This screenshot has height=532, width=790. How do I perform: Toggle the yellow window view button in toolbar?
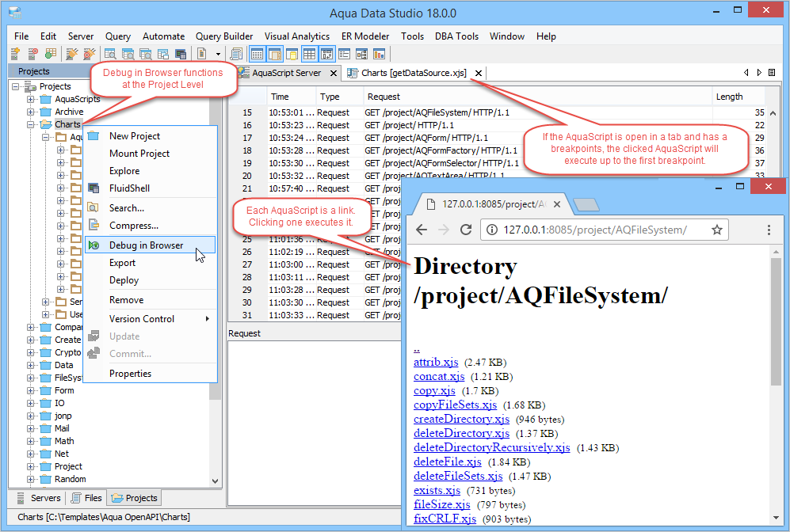pyautogui.click(x=292, y=54)
